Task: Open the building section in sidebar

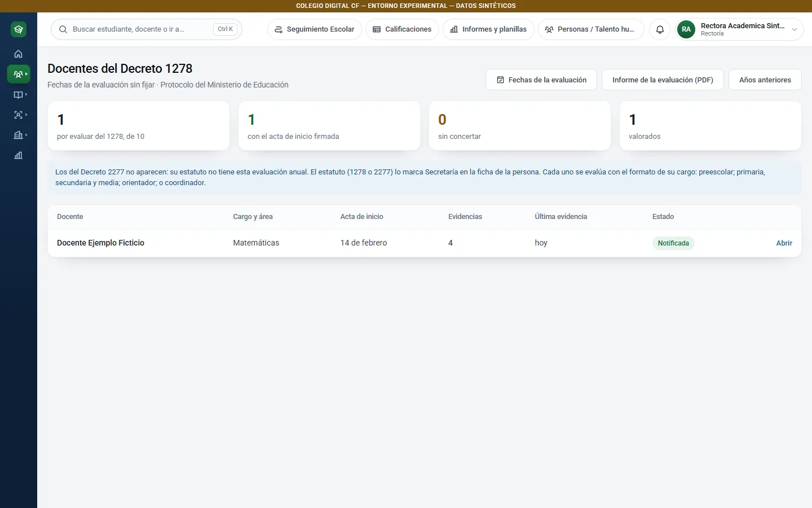Action: point(19,135)
